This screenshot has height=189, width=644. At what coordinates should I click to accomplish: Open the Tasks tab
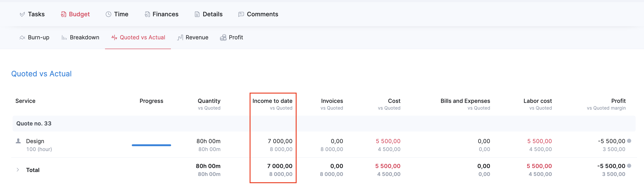point(32,14)
